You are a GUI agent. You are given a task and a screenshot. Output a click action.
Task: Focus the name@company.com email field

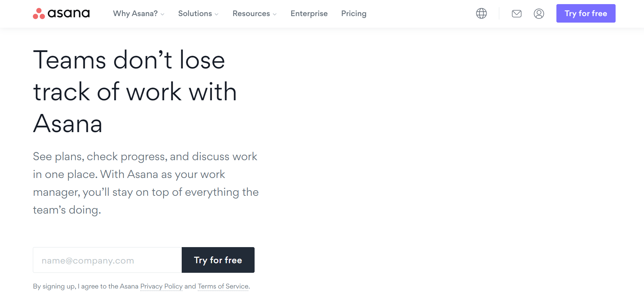coord(107,260)
